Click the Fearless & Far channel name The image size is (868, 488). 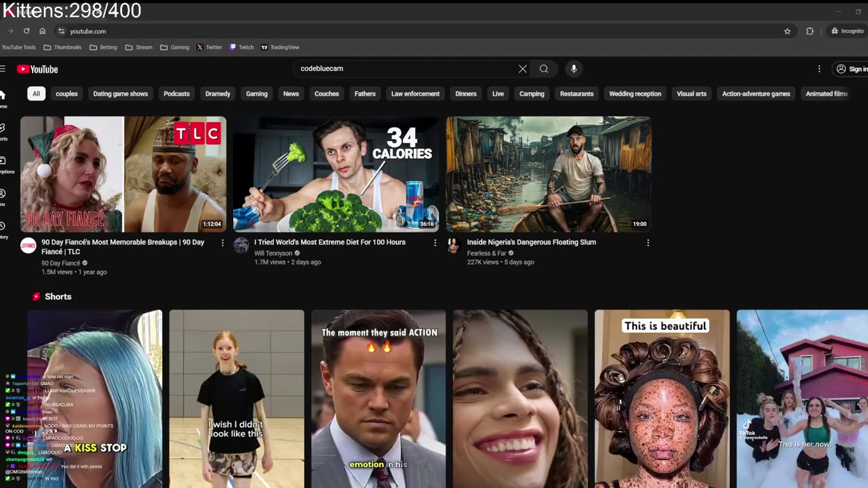pos(487,253)
